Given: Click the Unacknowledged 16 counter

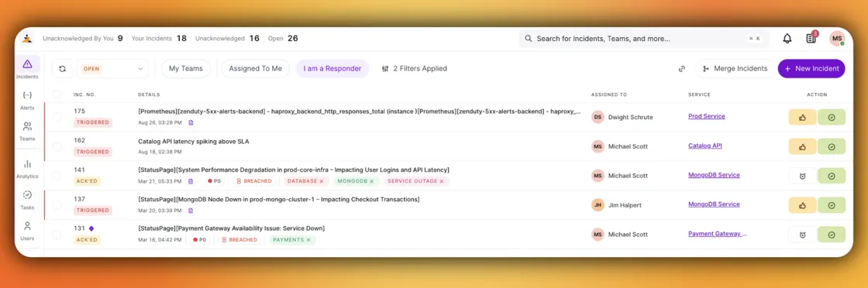Looking at the screenshot, I should (227, 39).
